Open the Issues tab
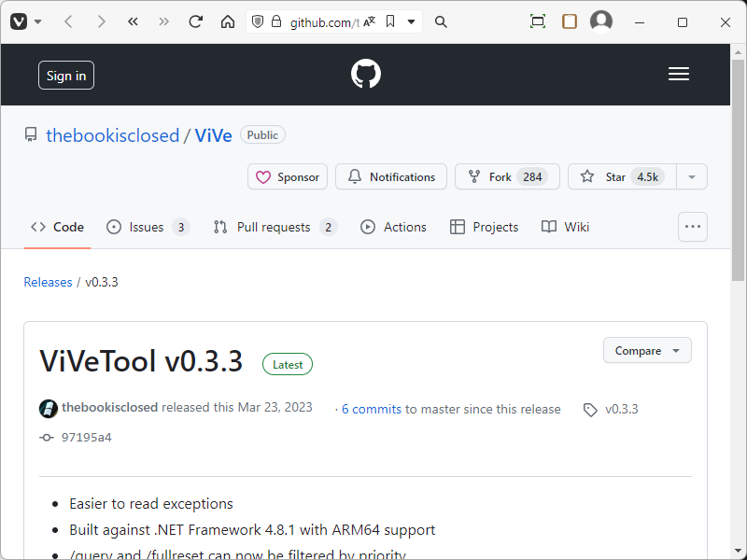 coord(148,227)
